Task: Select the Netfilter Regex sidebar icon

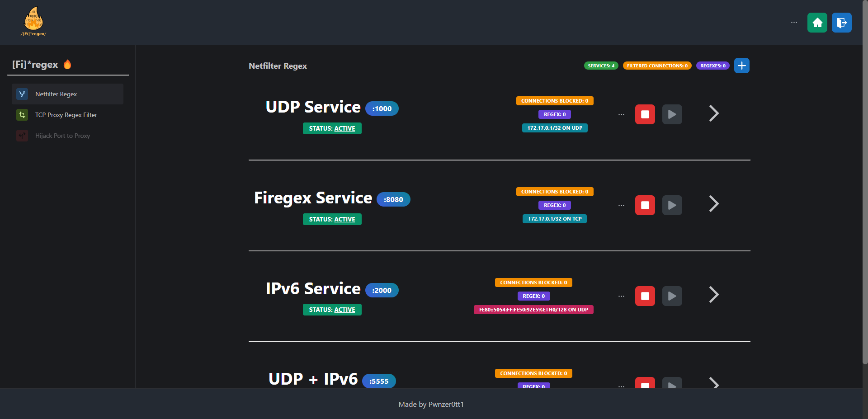Action: [x=22, y=94]
